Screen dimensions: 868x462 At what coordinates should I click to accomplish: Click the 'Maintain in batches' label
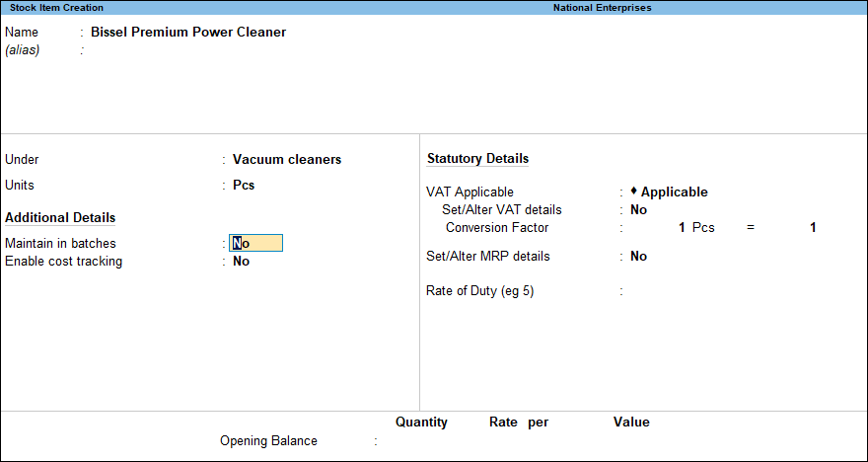tap(60, 243)
